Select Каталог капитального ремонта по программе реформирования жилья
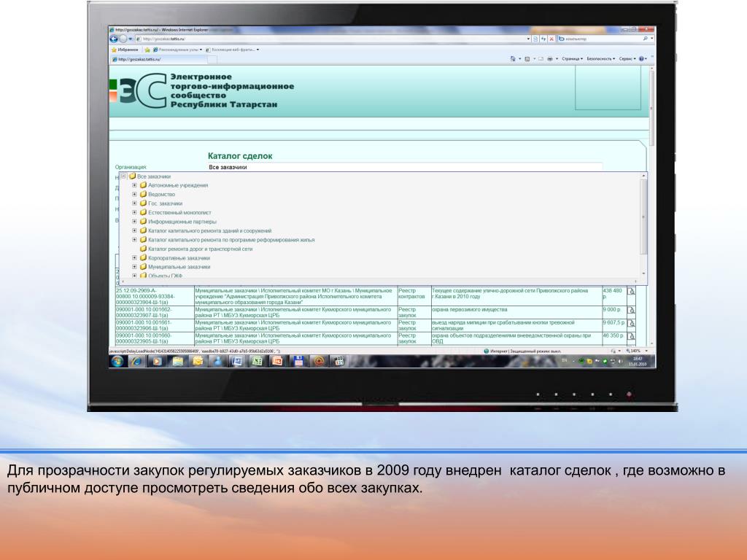The height and width of the screenshot is (560, 747). [x=231, y=240]
